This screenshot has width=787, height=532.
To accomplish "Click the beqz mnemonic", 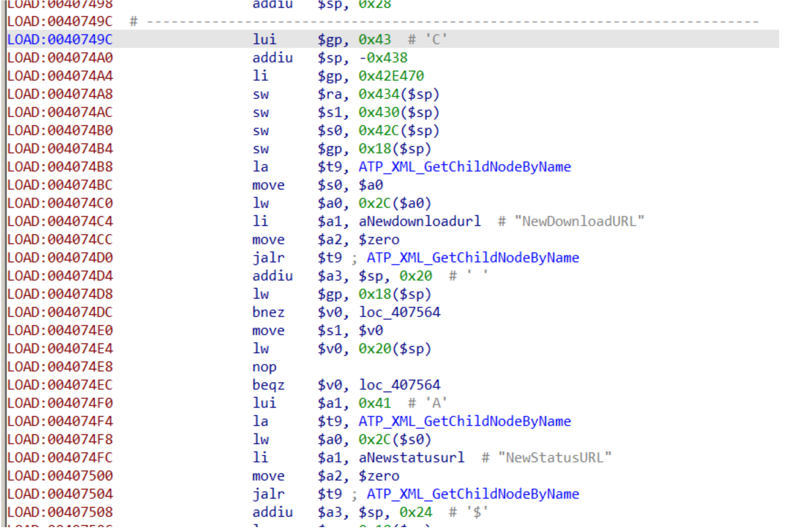I will pyautogui.click(x=269, y=385).
